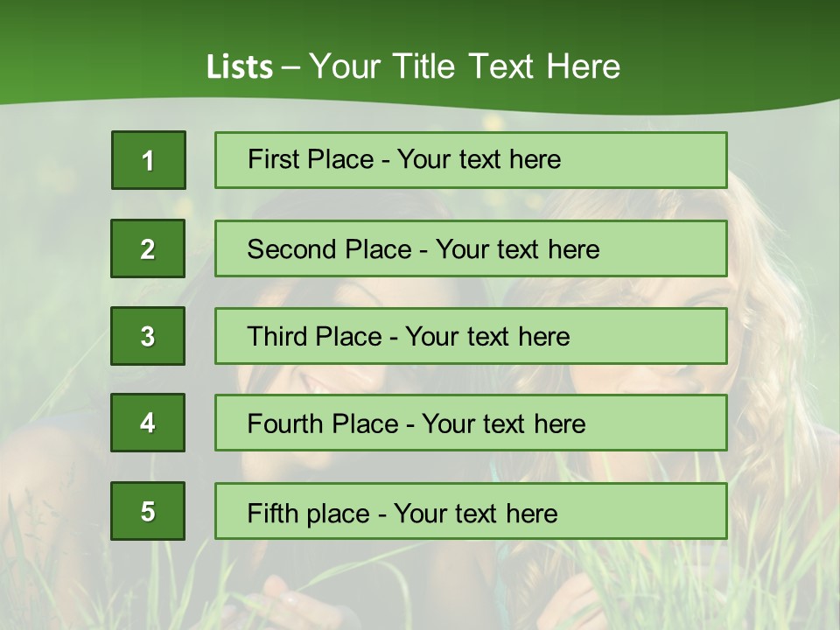Click the "Third Place - Your text here" bar
This screenshot has width=840, height=630.
[x=471, y=336]
